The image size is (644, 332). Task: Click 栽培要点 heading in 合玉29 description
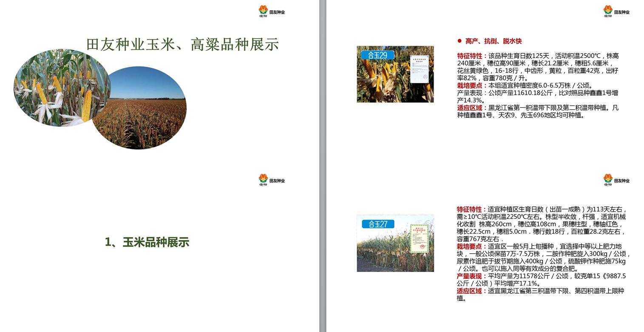471,85
